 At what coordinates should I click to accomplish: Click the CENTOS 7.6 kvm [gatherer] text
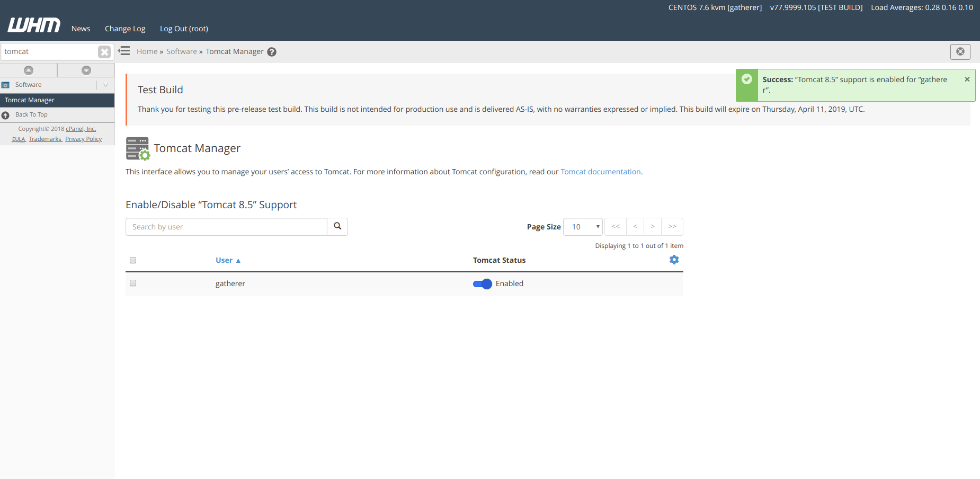click(715, 7)
